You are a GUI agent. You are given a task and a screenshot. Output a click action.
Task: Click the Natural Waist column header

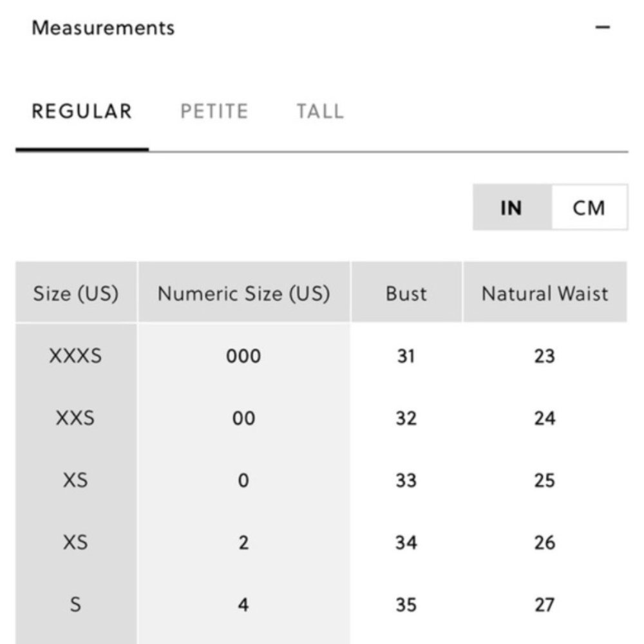tap(545, 292)
